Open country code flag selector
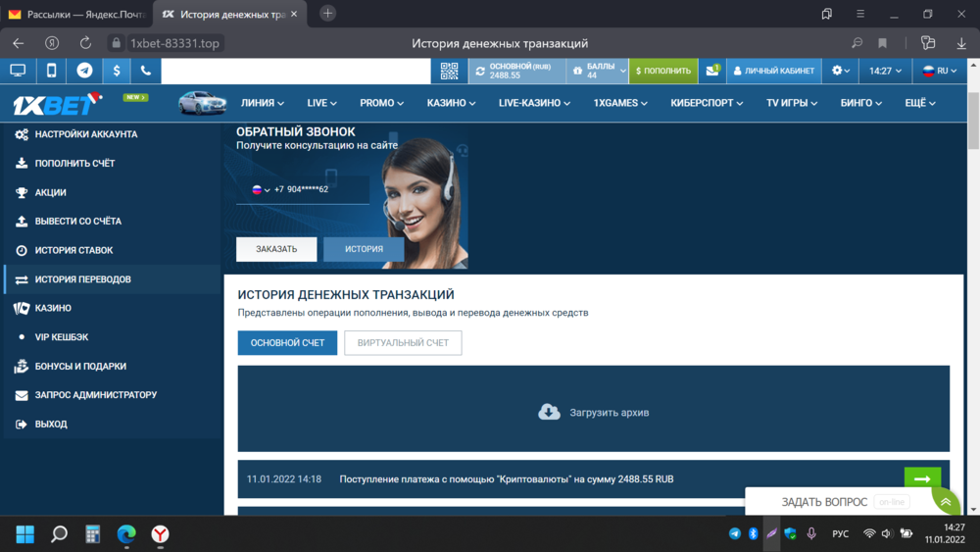This screenshot has width=980, height=552. click(x=261, y=189)
